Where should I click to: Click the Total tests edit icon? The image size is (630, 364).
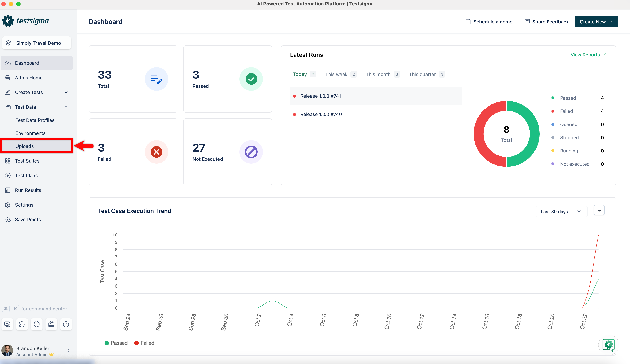coord(156,79)
